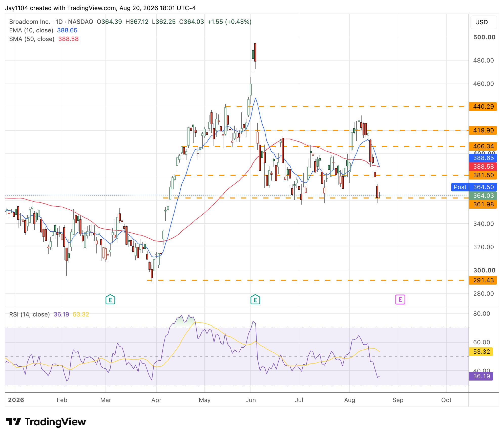Click the red SMA value 388.58 in legend
The width and height of the screenshot is (504, 437).
click(x=69, y=39)
